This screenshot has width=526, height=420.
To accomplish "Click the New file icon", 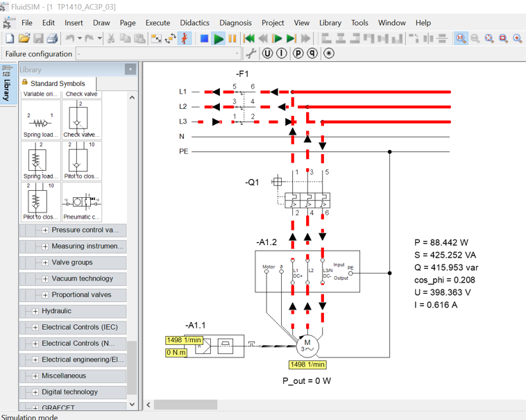I will (x=10, y=39).
